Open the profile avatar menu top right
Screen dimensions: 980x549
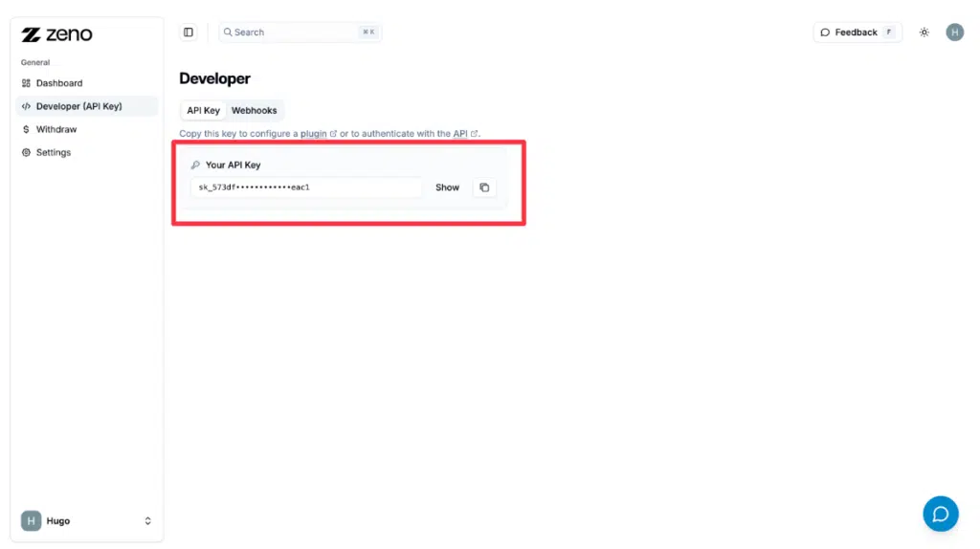(x=954, y=33)
